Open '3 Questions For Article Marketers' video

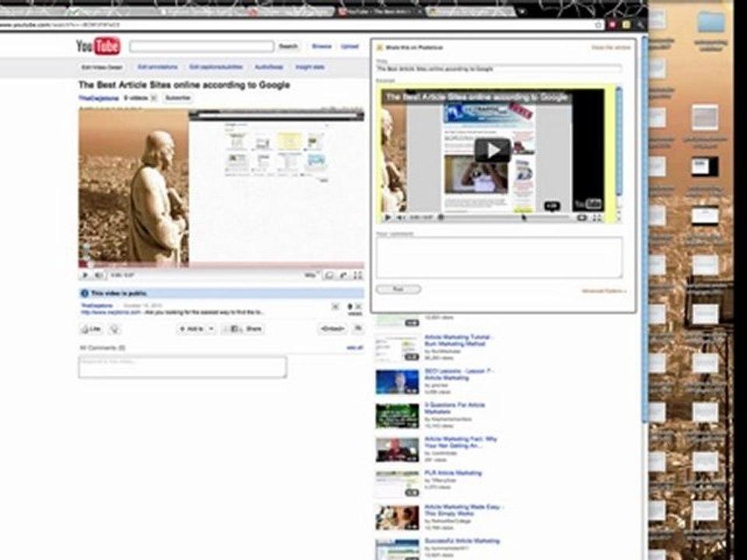[x=454, y=408]
